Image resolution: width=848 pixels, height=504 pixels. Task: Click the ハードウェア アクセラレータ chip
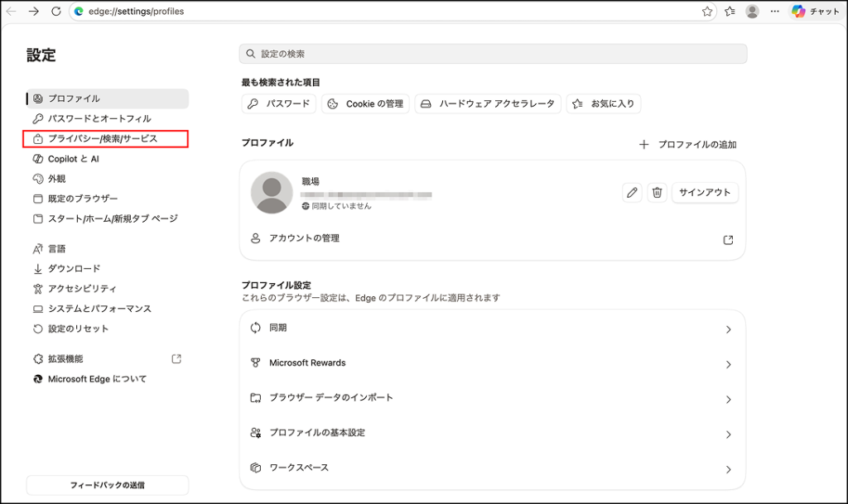coord(488,103)
